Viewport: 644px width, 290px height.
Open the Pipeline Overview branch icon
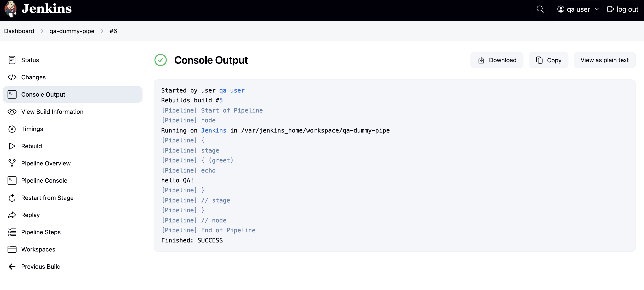pos(12,163)
